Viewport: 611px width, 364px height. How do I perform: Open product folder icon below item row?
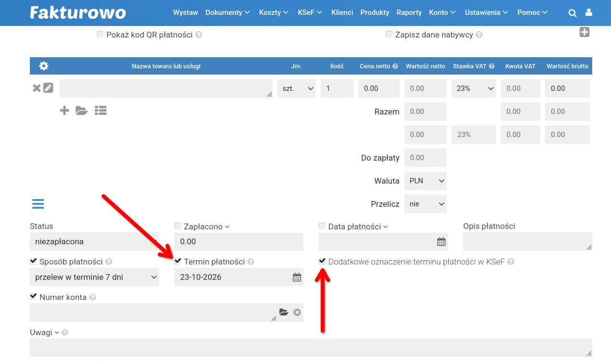coord(82,111)
